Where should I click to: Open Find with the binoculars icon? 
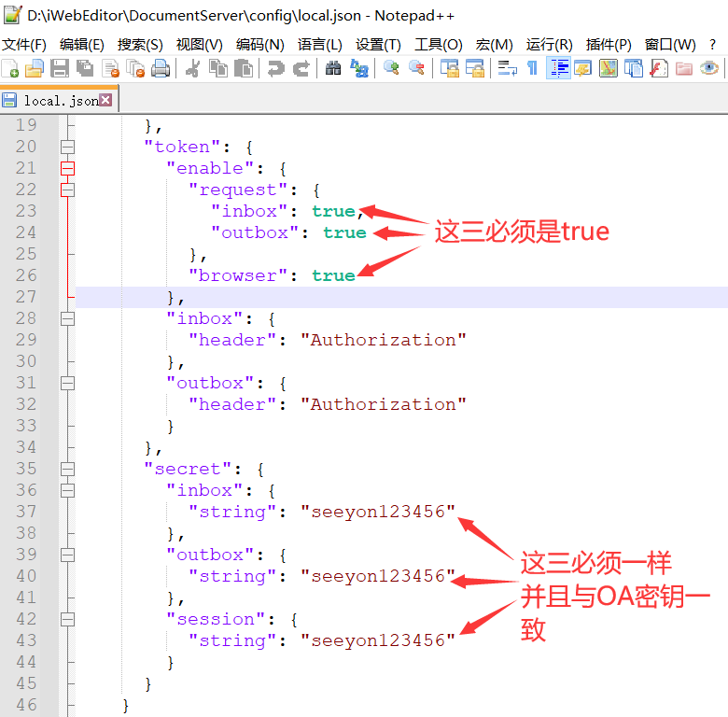(333, 68)
